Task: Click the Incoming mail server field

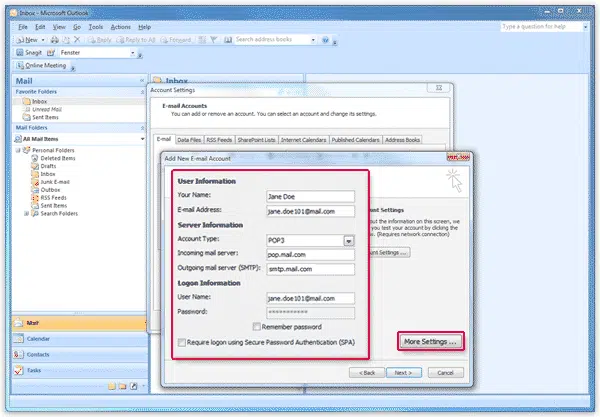Action: (311, 256)
